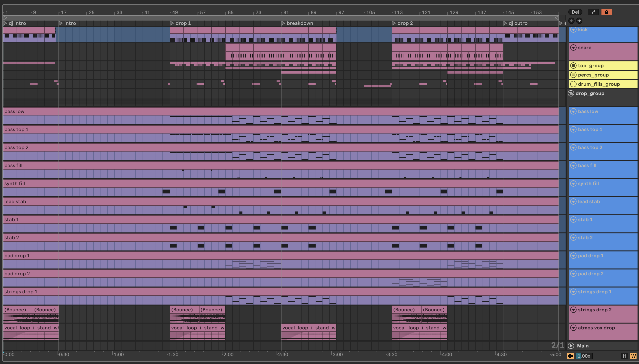Fold the pad drop 1 track header
The image size is (639, 364).
point(573,256)
